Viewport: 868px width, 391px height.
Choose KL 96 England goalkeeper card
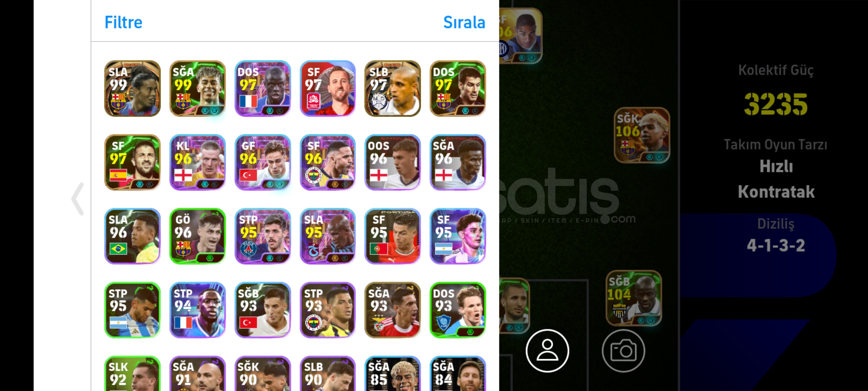197,162
